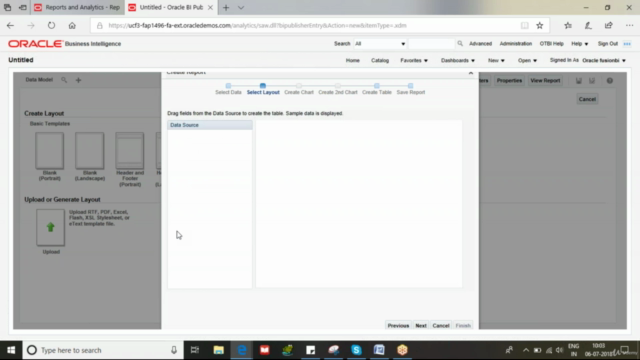Open the browser refresh button

(x=51, y=25)
